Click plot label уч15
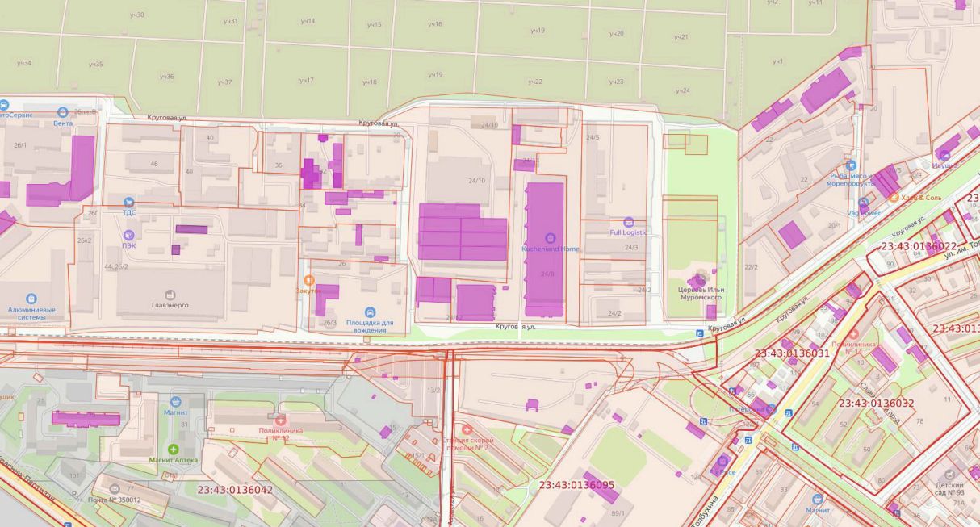Viewport: 980px width, 527px height. tap(374, 25)
